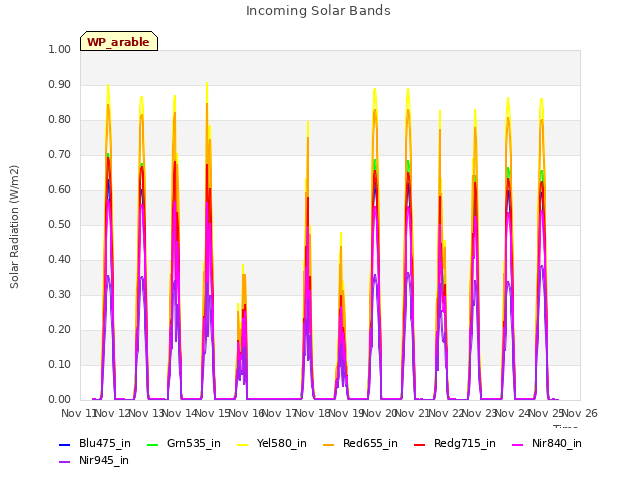Click the 1.00 y-axis tick label
The image size is (640, 480).
click(x=60, y=49)
